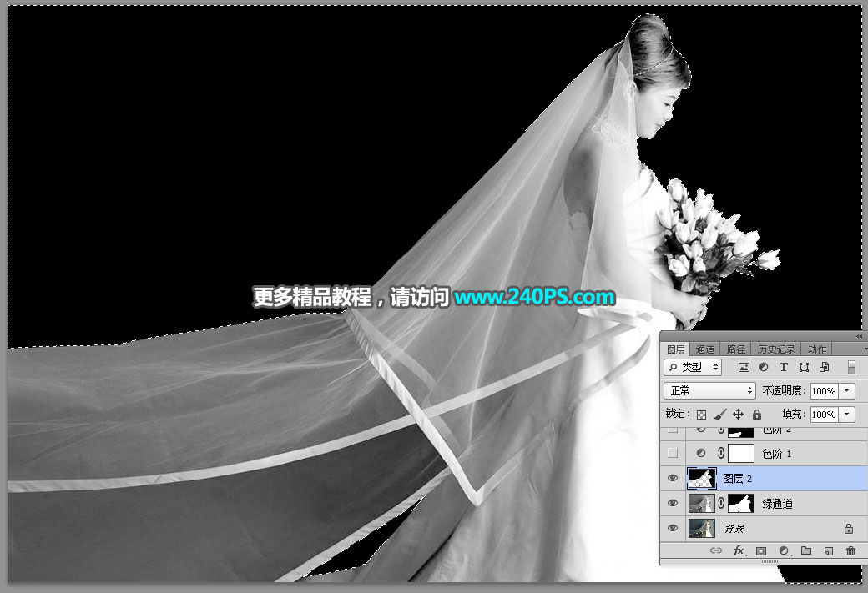The height and width of the screenshot is (593, 868).
Task: Filter layers by adjustment layers icon
Action: (x=764, y=367)
